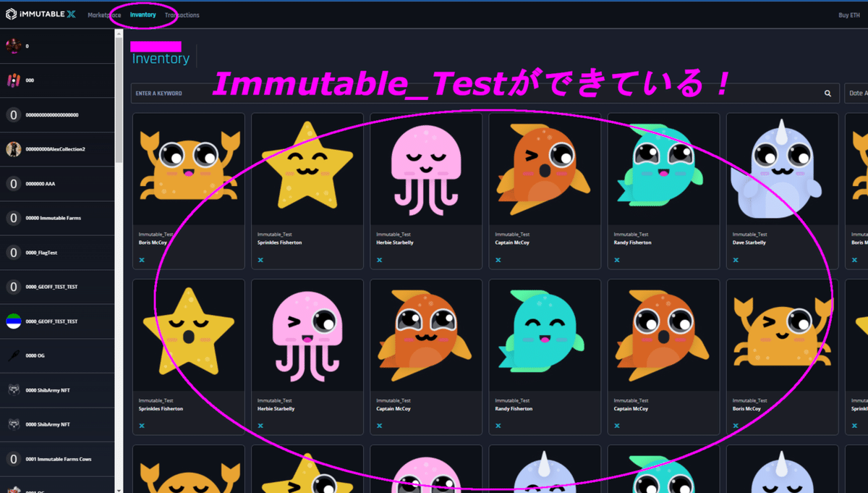Click the X icon under yawning star Sprinkles Fisherton
Screen dimensions: 868x493
coord(142,426)
